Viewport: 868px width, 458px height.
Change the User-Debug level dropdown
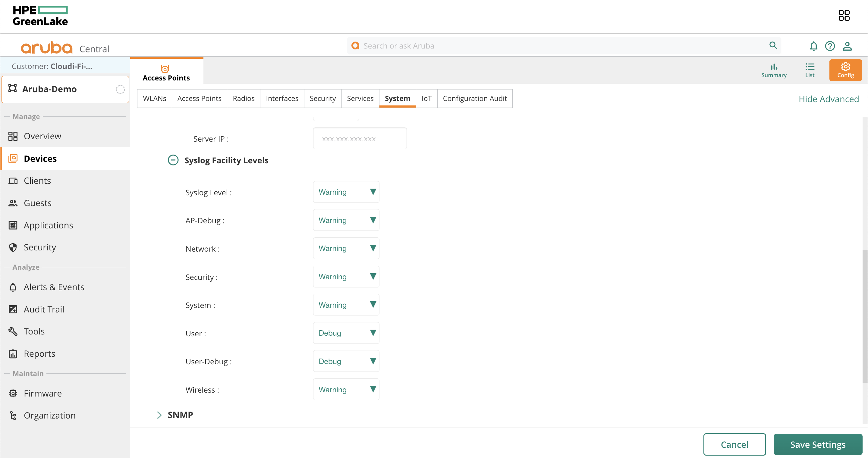[x=346, y=361]
